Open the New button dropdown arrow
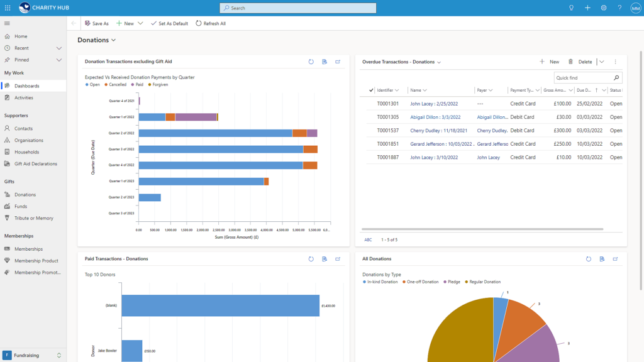This screenshot has width=644, height=362. click(x=140, y=23)
